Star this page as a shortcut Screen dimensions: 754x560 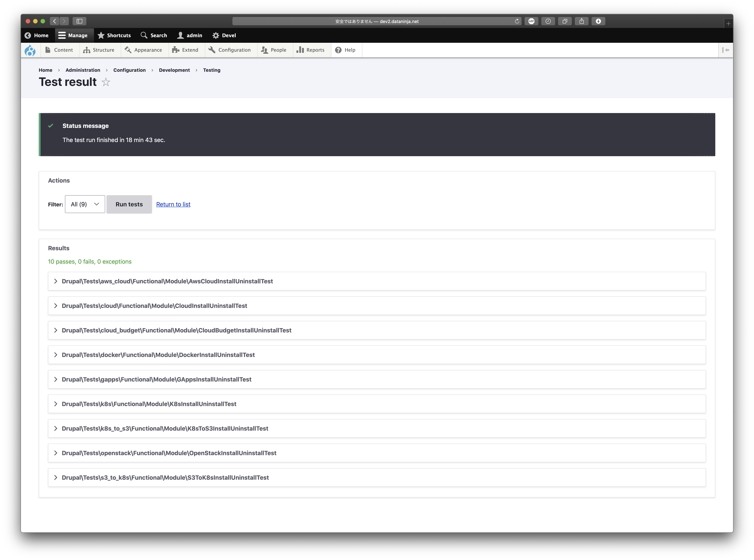106,82
